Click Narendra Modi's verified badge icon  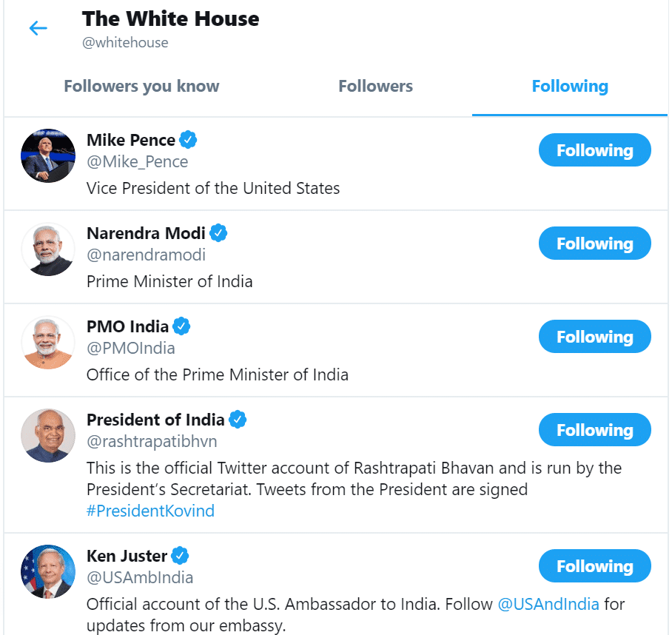218,233
